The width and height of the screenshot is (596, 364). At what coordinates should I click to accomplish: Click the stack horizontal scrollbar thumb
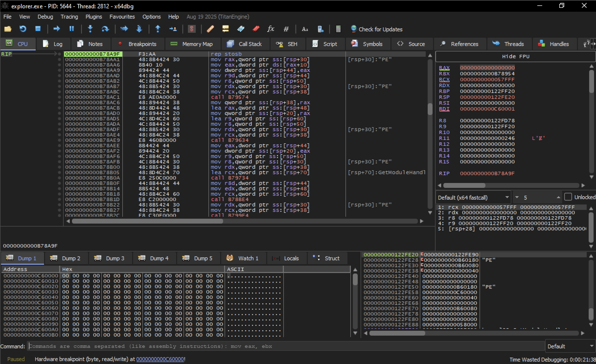point(397,333)
